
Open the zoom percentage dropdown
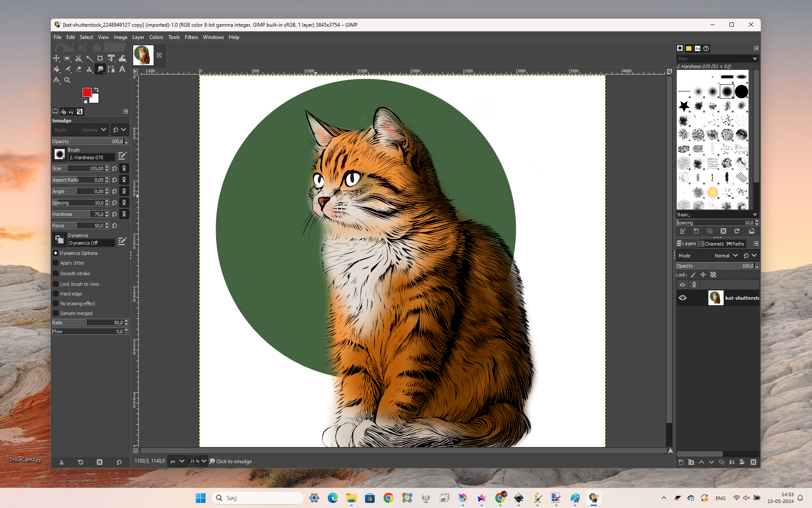[x=203, y=461]
